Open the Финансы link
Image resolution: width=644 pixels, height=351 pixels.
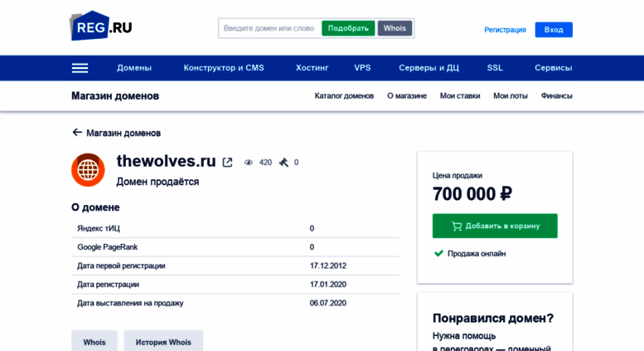point(556,95)
